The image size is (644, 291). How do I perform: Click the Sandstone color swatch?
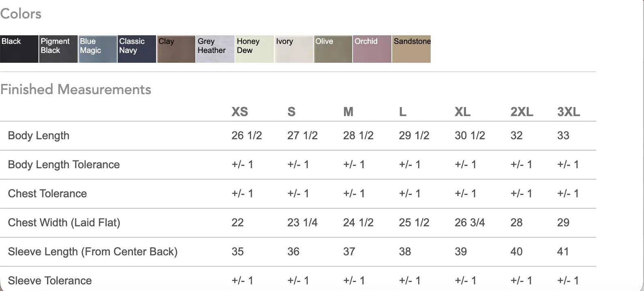pos(411,49)
